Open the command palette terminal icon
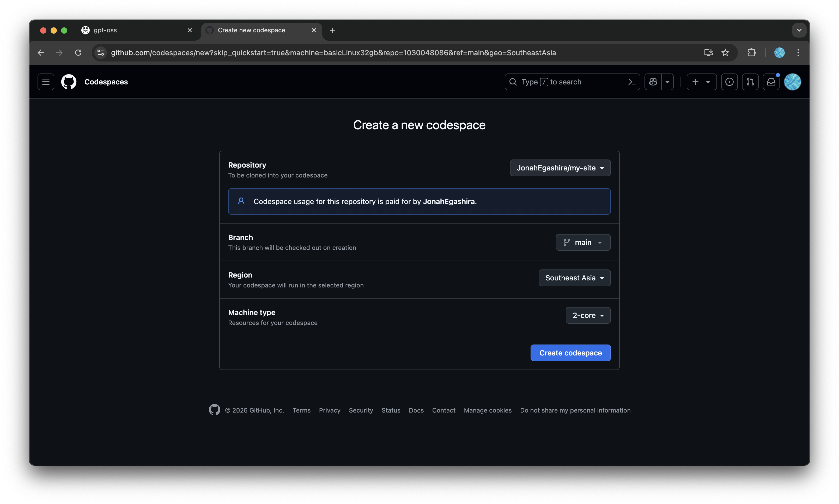This screenshot has height=504, width=839. pyautogui.click(x=632, y=82)
